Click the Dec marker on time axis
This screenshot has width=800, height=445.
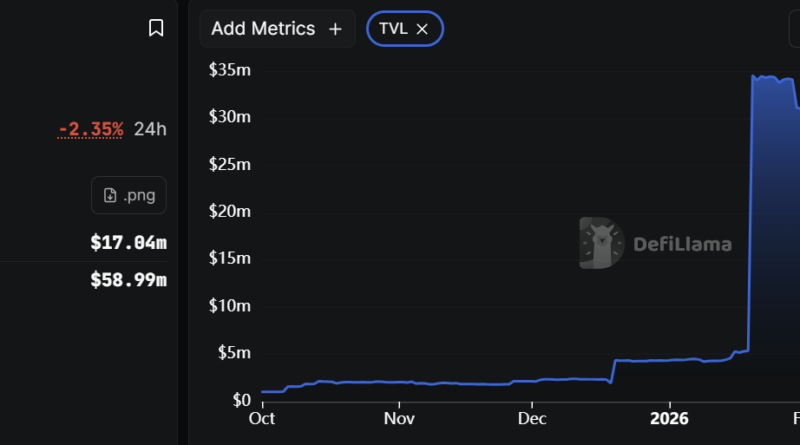pos(532,418)
